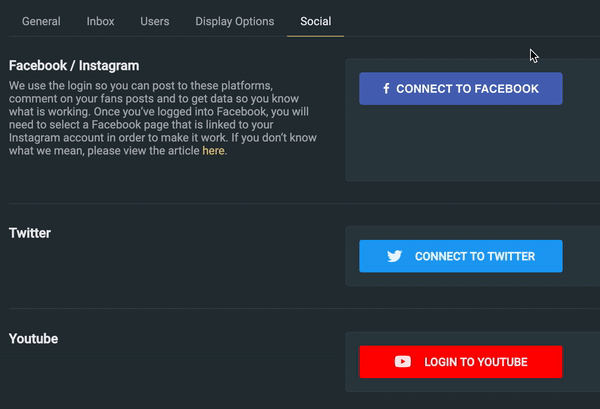This screenshot has width=600, height=409.
Task: Click the Facebook / Instagram heading
Action: pyautogui.click(x=74, y=66)
